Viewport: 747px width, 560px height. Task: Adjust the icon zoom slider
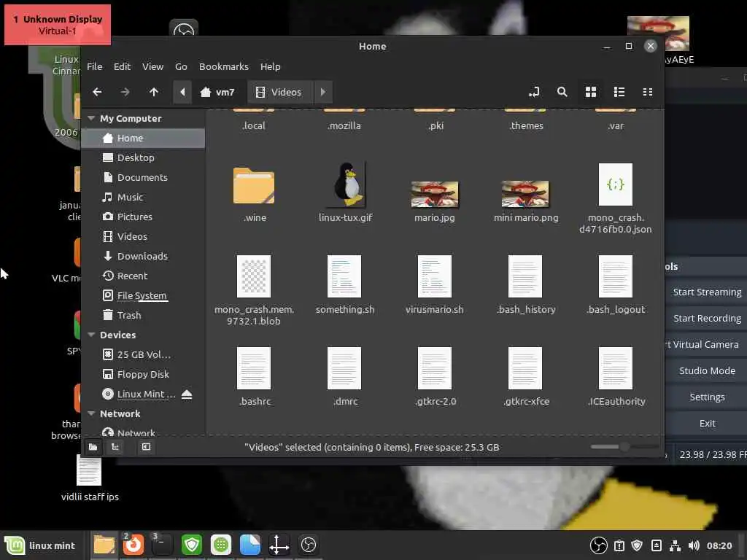pos(624,447)
